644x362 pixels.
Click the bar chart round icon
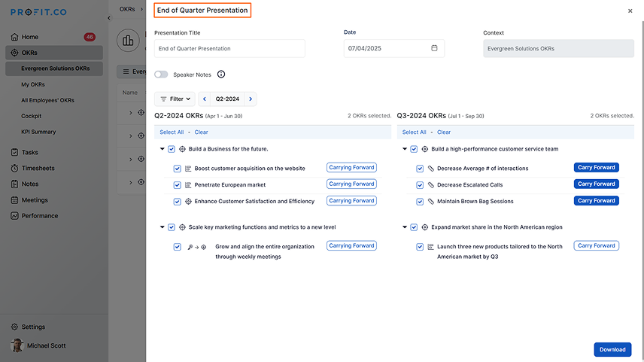pos(128,41)
